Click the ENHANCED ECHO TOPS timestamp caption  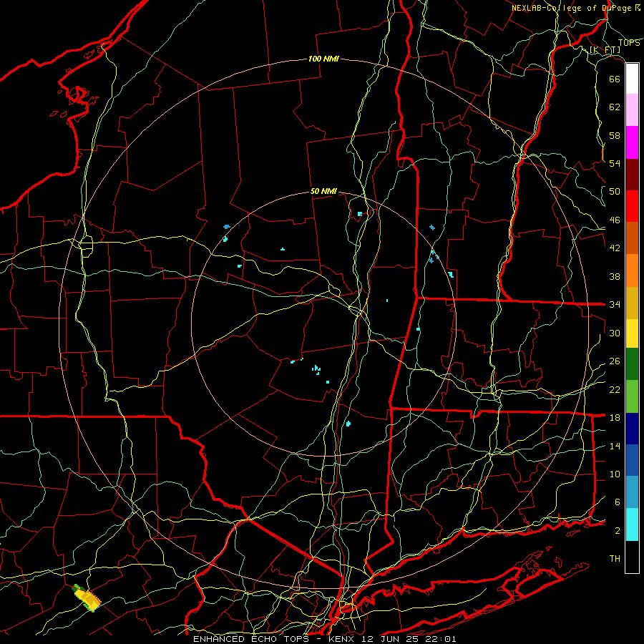pos(324,639)
